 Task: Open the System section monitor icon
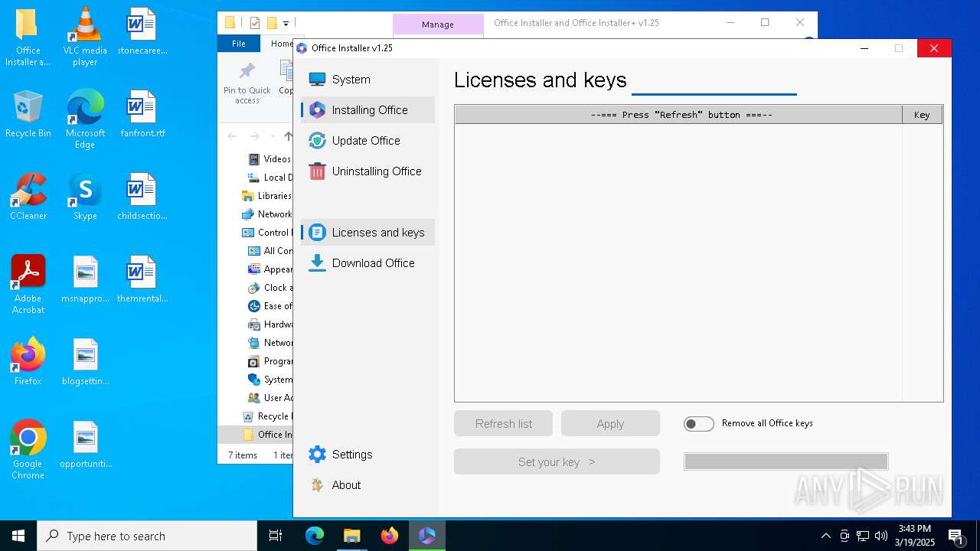(317, 80)
